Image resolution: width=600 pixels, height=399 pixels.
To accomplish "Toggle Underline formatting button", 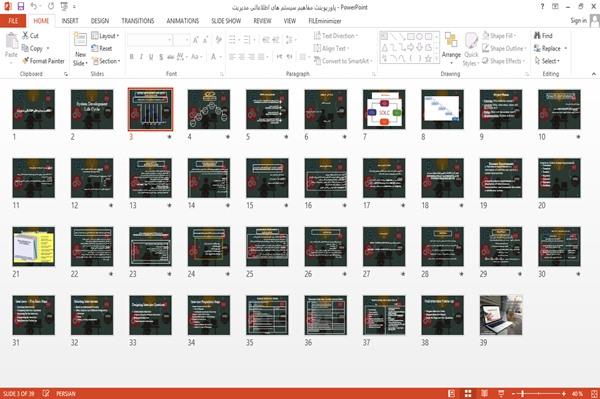I will coord(151,57).
